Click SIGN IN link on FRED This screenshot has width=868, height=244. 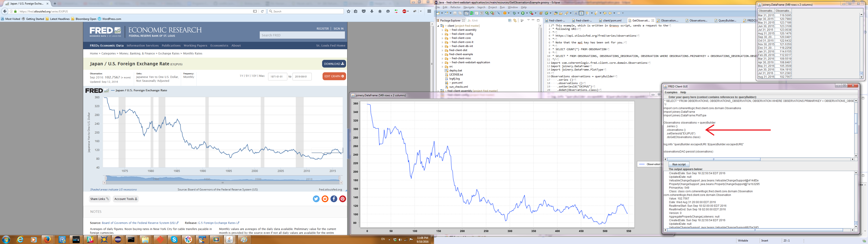tap(338, 29)
